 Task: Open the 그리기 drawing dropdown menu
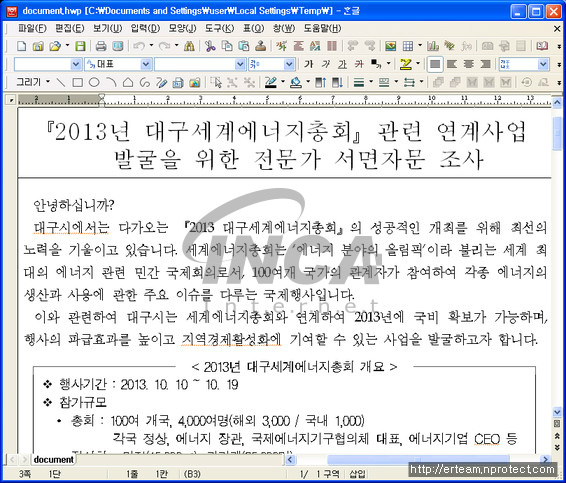click(33, 82)
